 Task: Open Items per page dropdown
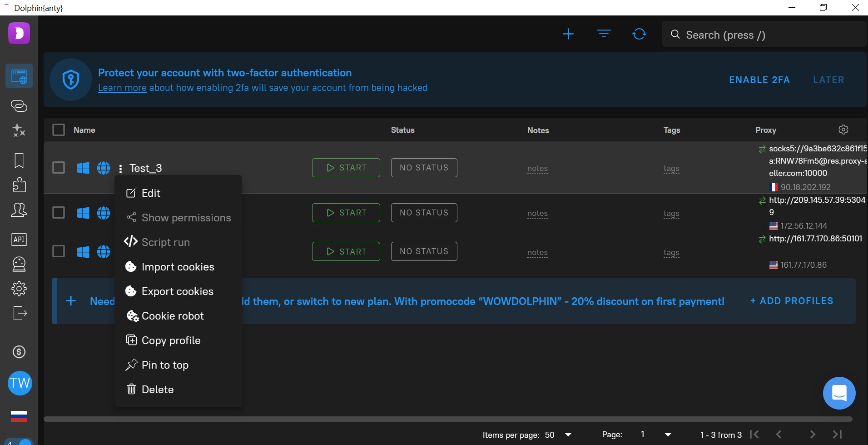pos(558,435)
